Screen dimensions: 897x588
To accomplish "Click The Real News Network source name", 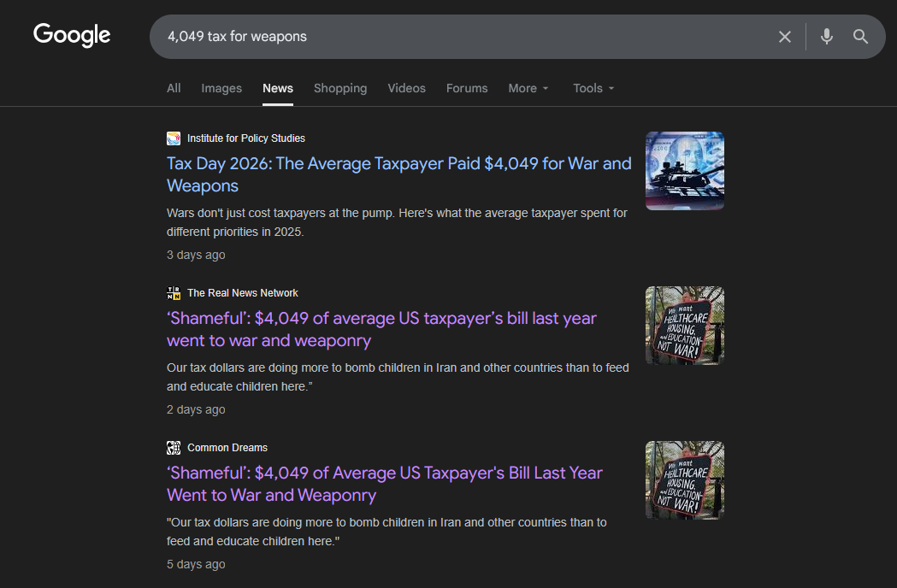I will click(243, 293).
